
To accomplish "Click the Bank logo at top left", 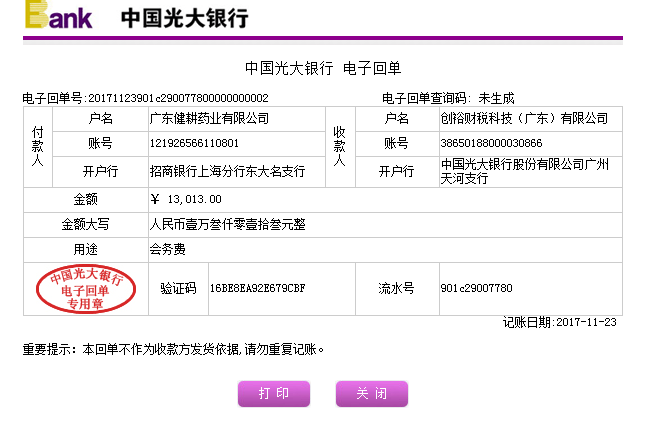I will pos(58,15).
